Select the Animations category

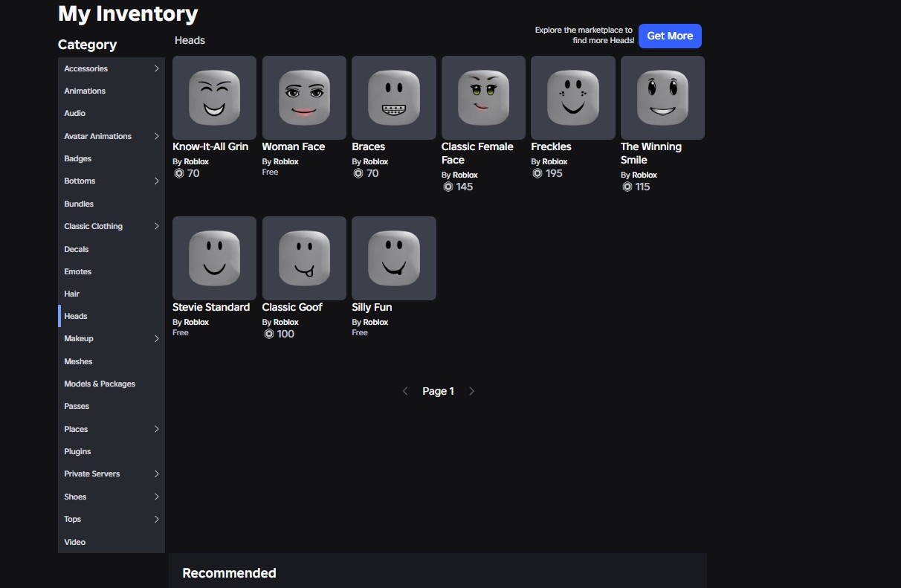pyautogui.click(x=112, y=91)
